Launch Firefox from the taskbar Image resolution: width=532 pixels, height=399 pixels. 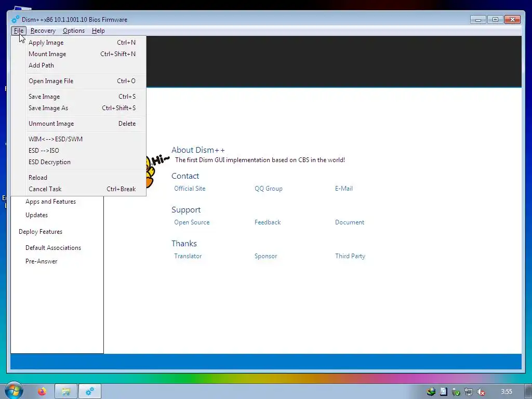[x=42, y=392]
